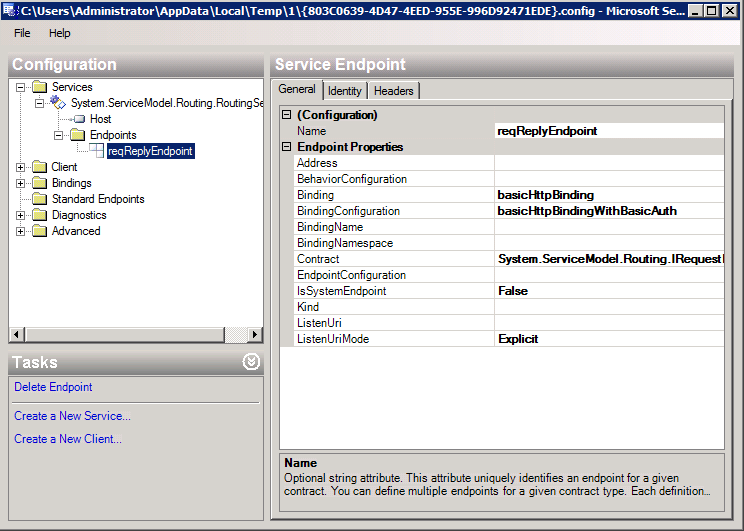Click the RoutingService node icon
The width and height of the screenshot is (744, 531).
(x=59, y=103)
